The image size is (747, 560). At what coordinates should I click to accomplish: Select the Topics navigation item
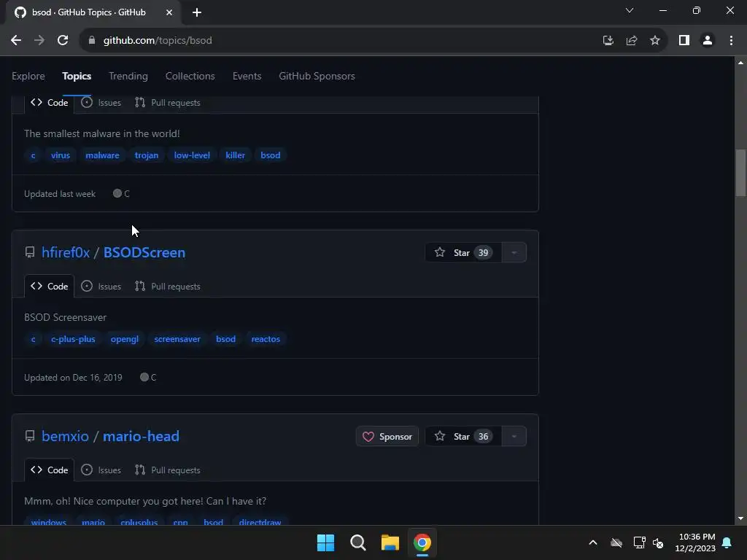[77, 76]
